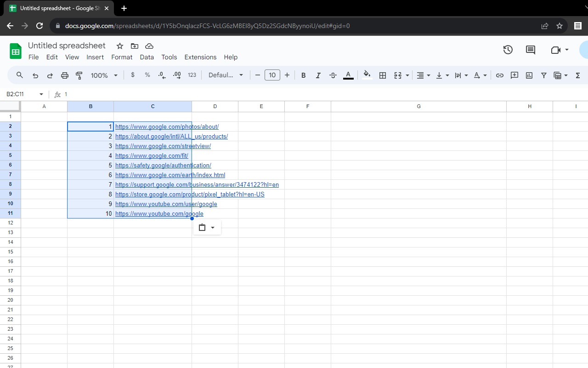Expand the paste options dropdown arrow
588x368 pixels.
pos(213,228)
